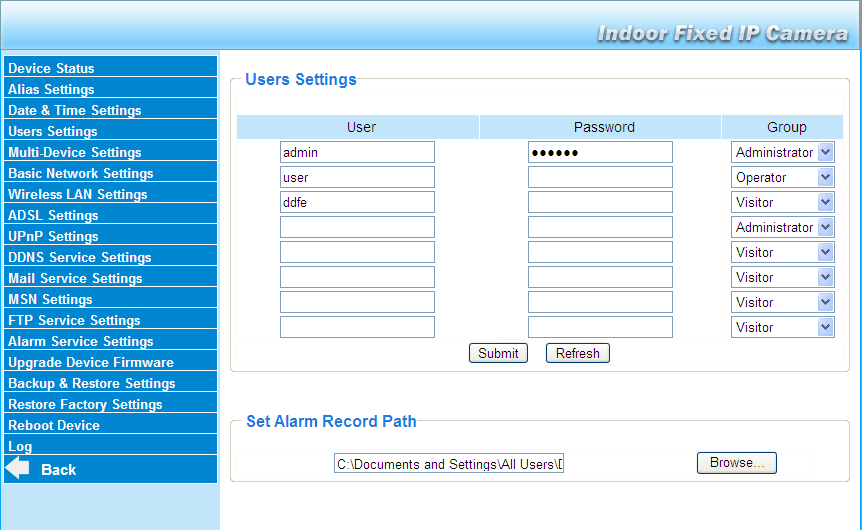862x530 pixels.
Task: Go to DDNS Service Settings
Action: point(110,255)
